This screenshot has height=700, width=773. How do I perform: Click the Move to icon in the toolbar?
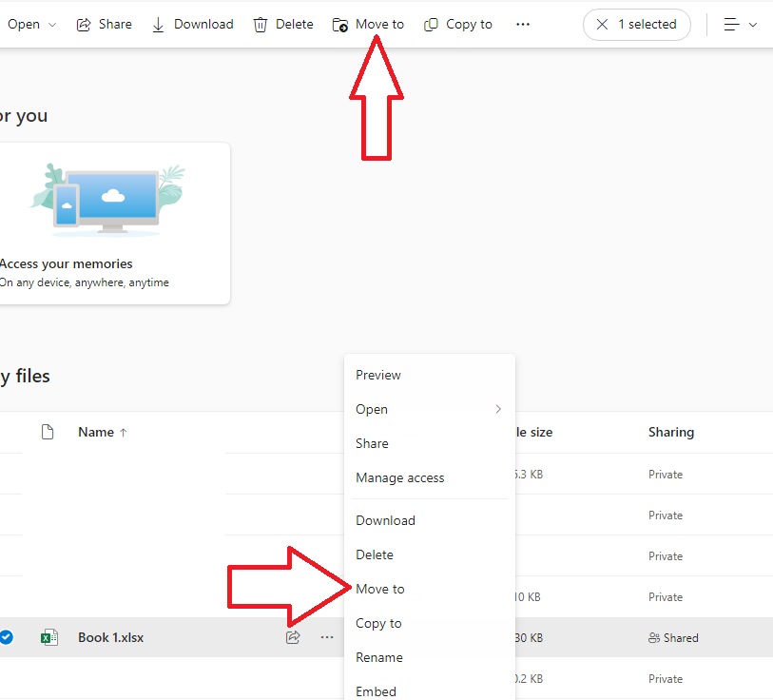pos(339,24)
